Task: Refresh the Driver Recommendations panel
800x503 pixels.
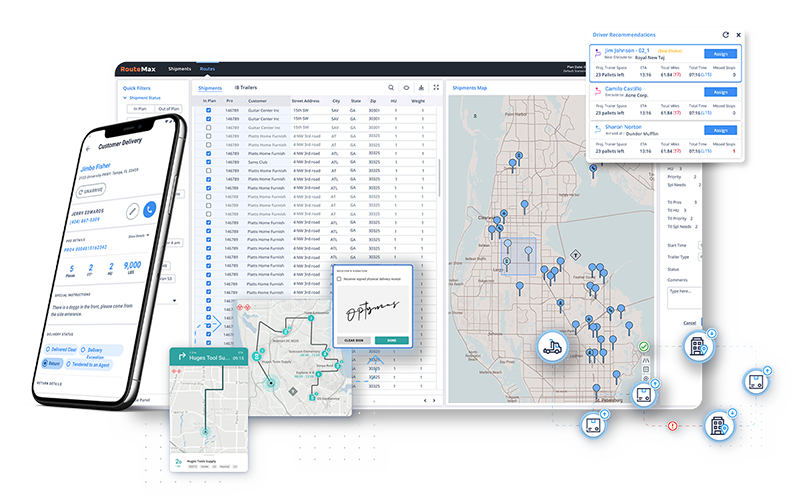Action: [x=726, y=35]
